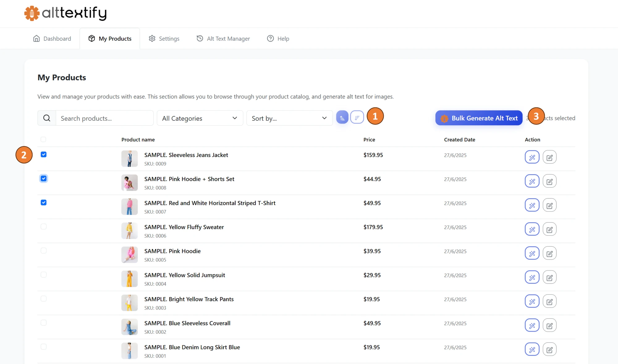Toggle the select-all checkbox in header

click(x=44, y=139)
